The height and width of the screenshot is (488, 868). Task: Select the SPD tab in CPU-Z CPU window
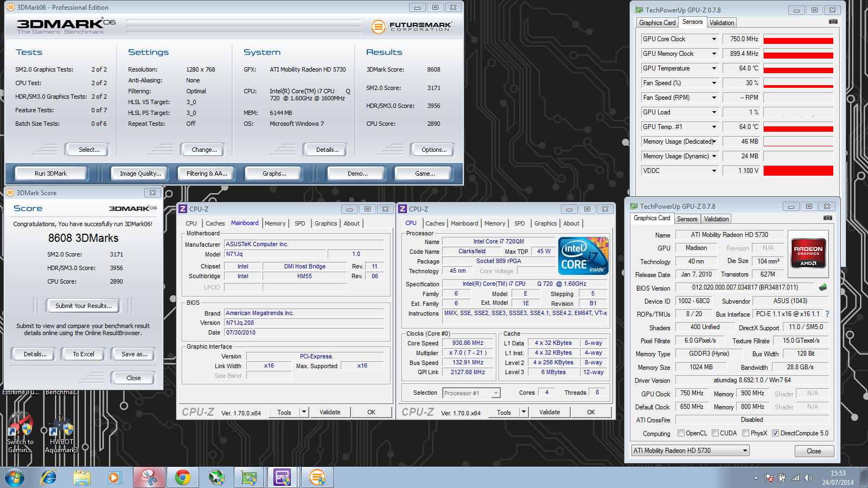click(x=520, y=223)
